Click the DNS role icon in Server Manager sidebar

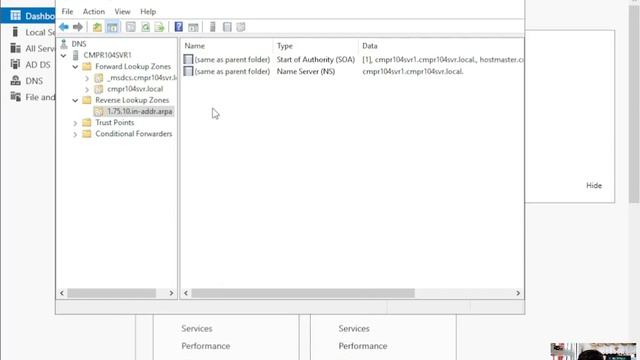point(16,80)
